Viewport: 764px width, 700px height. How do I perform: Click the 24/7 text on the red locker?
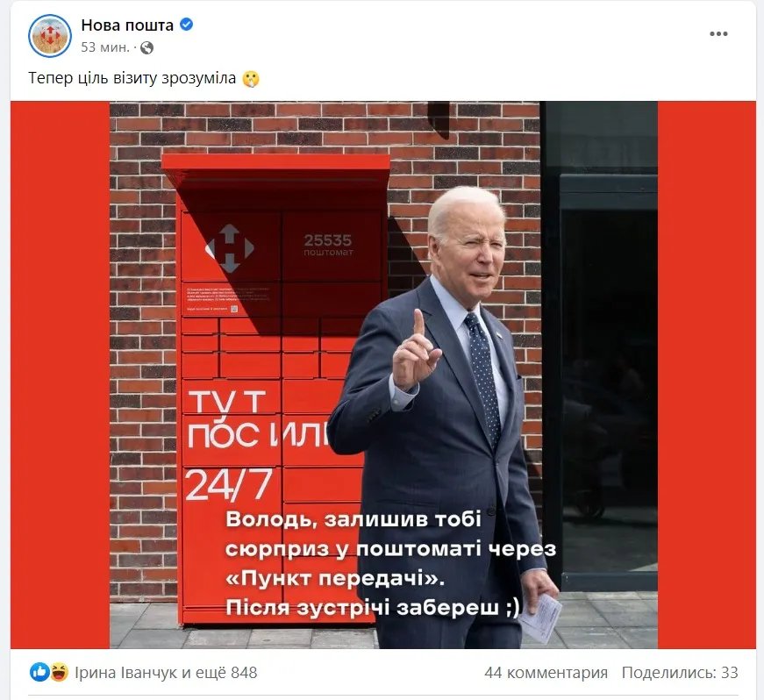point(229,485)
